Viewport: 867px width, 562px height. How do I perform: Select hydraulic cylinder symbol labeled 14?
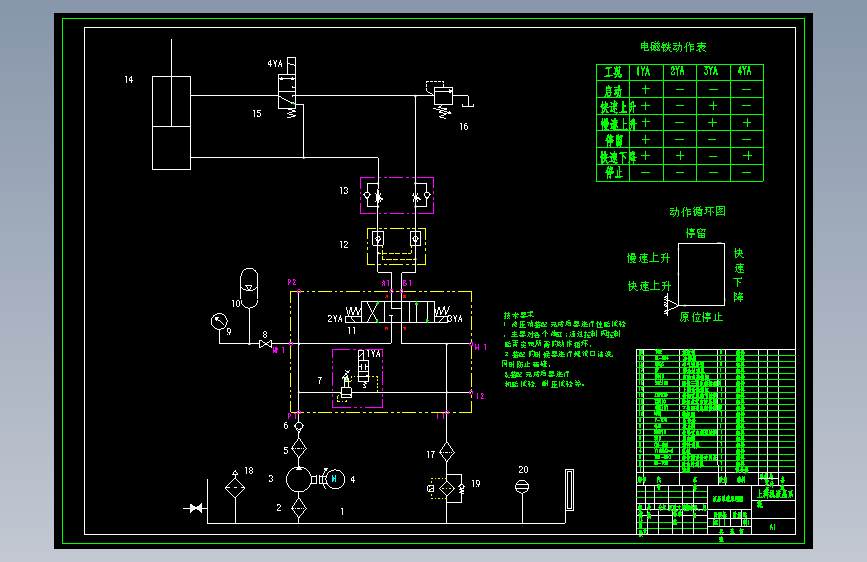coord(171,122)
